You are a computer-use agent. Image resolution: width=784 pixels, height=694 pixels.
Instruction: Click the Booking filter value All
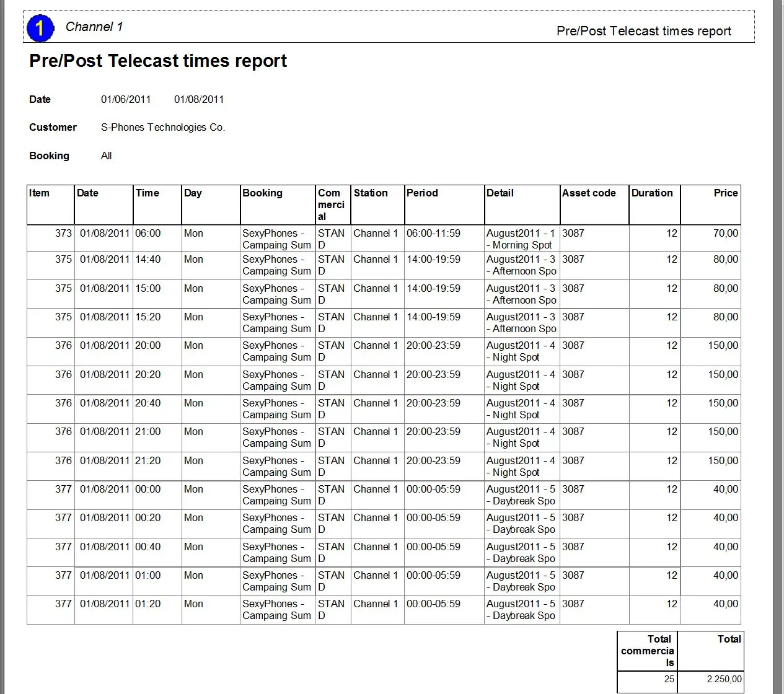click(107, 156)
